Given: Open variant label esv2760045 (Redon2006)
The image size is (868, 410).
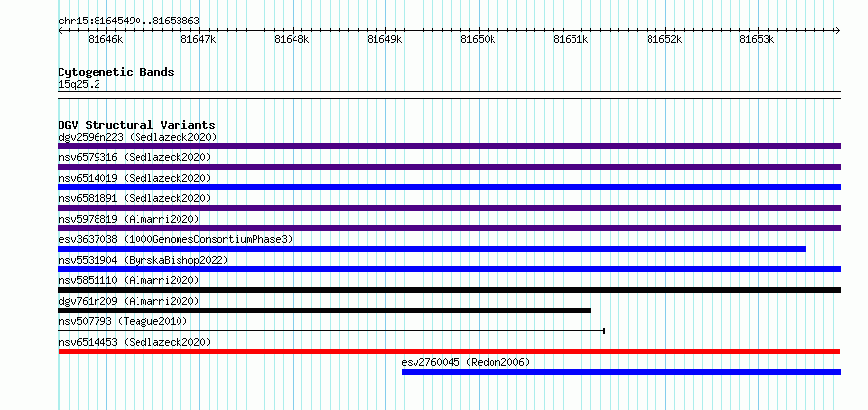Looking at the screenshot, I should (465, 362).
